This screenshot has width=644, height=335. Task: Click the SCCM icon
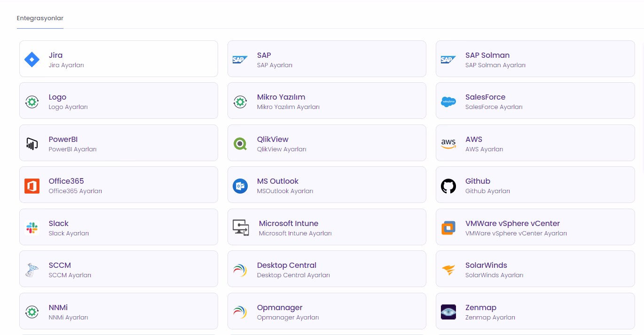(32, 270)
